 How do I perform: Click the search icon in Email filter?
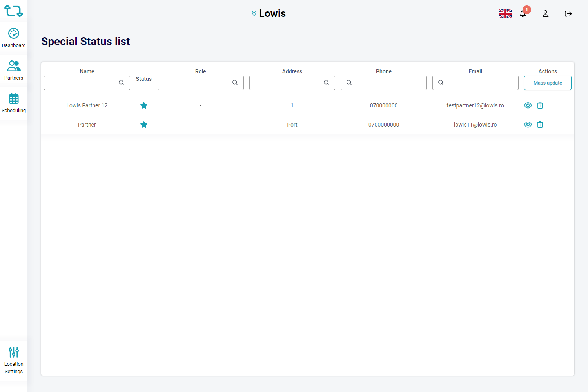click(x=441, y=83)
